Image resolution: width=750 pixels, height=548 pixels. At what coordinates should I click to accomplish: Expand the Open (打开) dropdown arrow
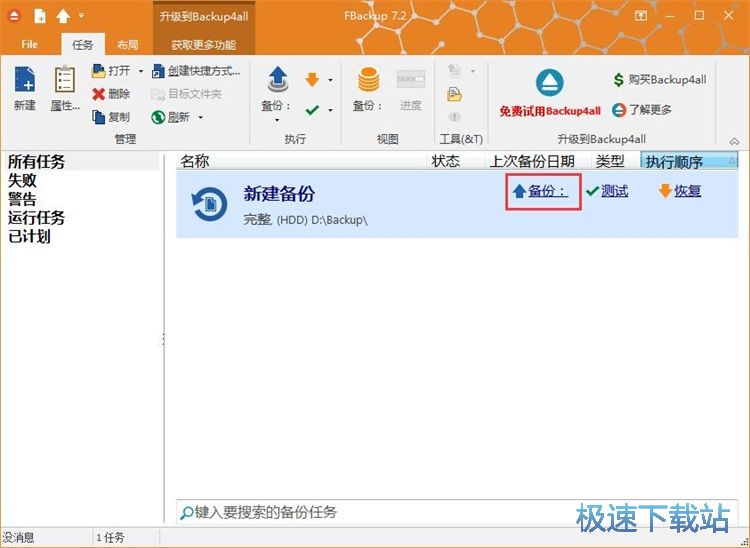(139, 71)
